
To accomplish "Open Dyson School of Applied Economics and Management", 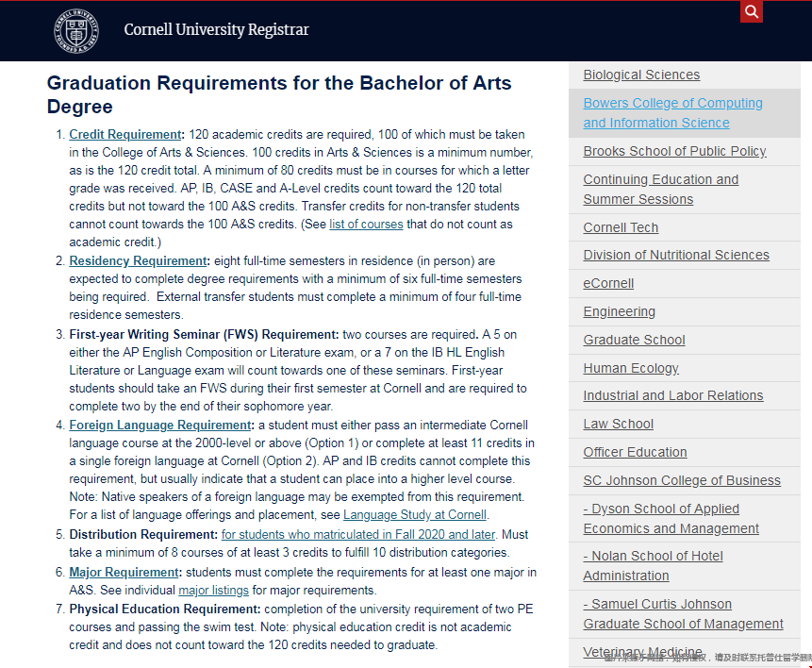I will pyautogui.click(x=671, y=519).
